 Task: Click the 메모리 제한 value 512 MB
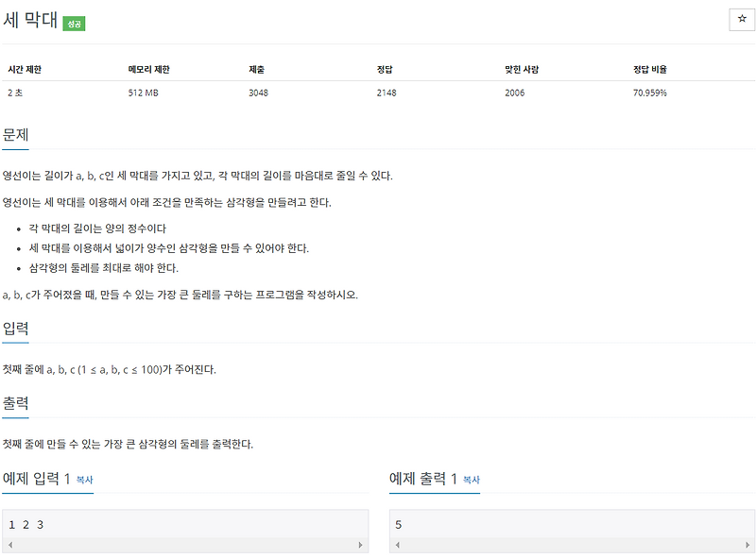142,94
